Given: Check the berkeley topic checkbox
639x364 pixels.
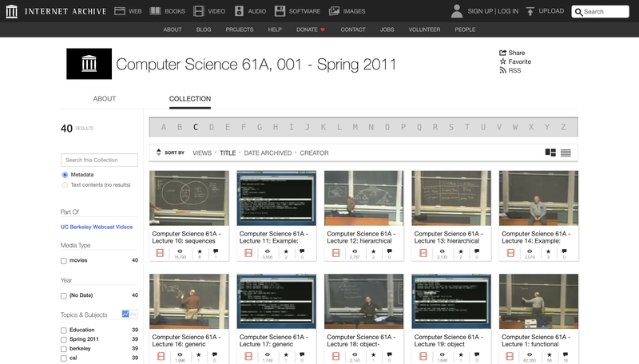Looking at the screenshot, I should [x=64, y=349].
